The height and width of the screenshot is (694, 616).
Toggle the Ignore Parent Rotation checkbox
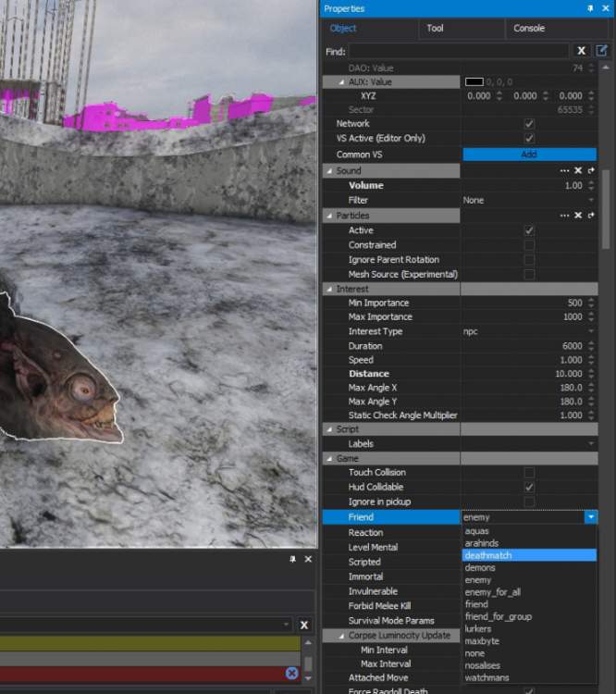click(529, 260)
